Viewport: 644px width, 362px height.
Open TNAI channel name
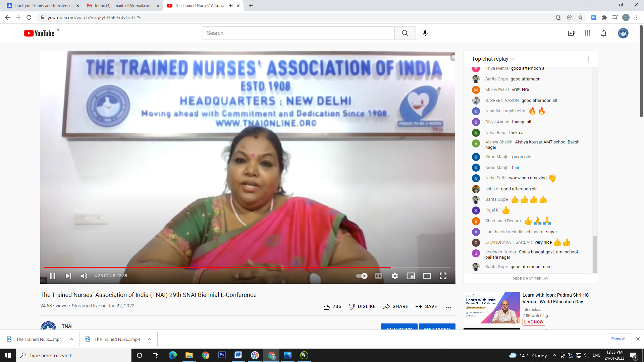[x=67, y=326]
